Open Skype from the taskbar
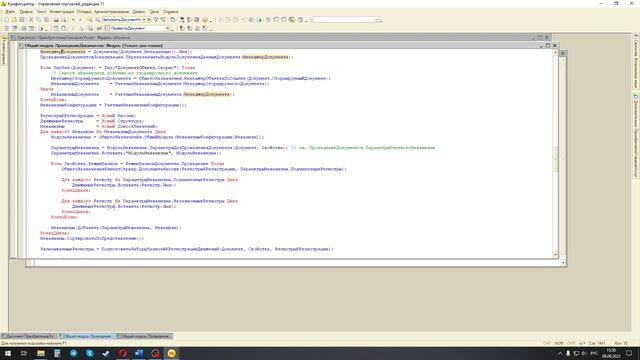This screenshot has width=640, height=360. click(x=90, y=353)
